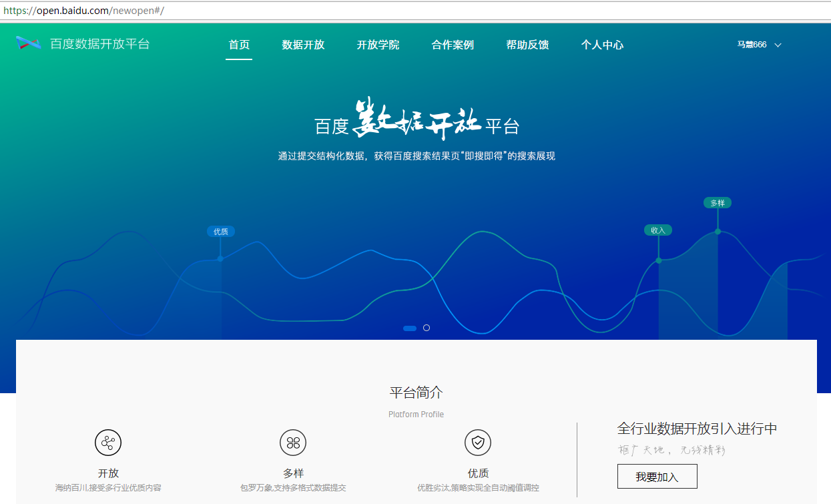The width and height of the screenshot is (831, 504).
Task: Select 帮助反馈 in the top navigation
Action: pyautogui.click(x=527, y=45)
